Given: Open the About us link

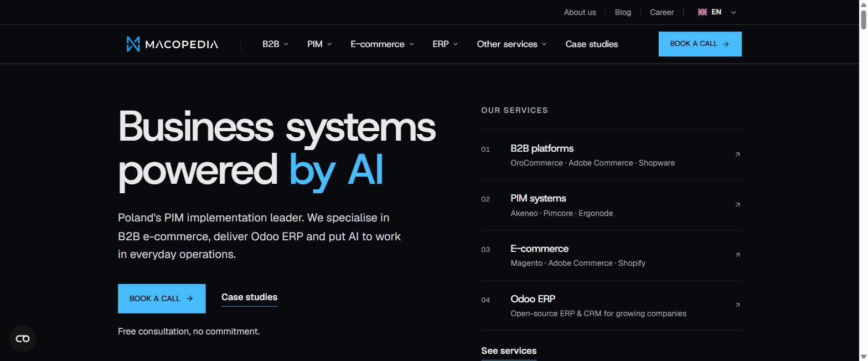Looking at the screenshot, I should (x=580, y=12).
